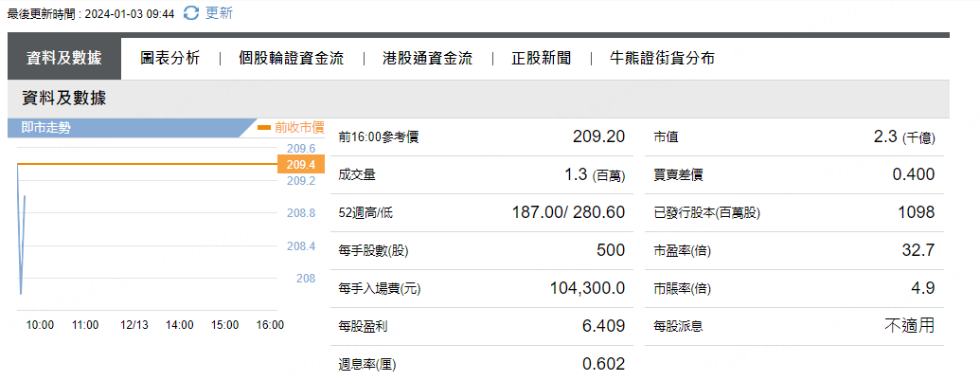
Task: Click the 187.00/ 280.60 value
Action: coord(568,212)
